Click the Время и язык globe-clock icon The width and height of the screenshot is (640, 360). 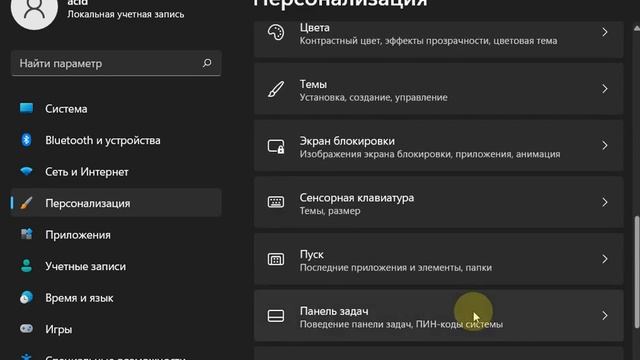[27, 297]
